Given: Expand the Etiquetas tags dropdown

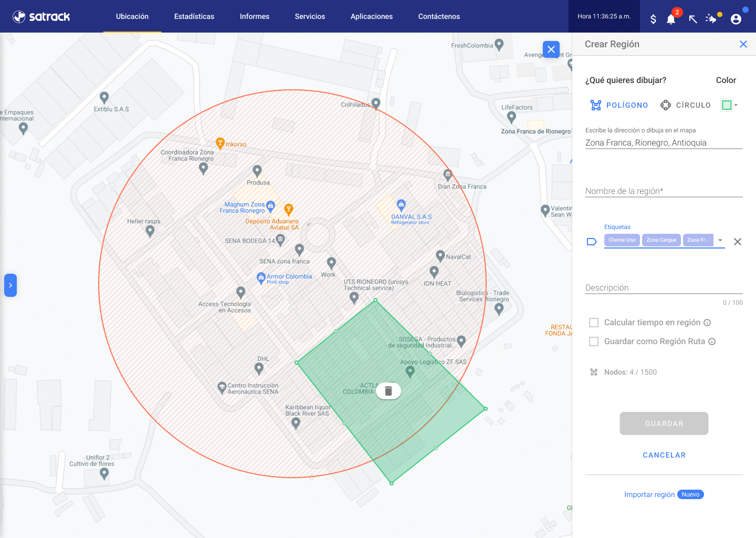Looking at the screenshot, I should [720, 240].
